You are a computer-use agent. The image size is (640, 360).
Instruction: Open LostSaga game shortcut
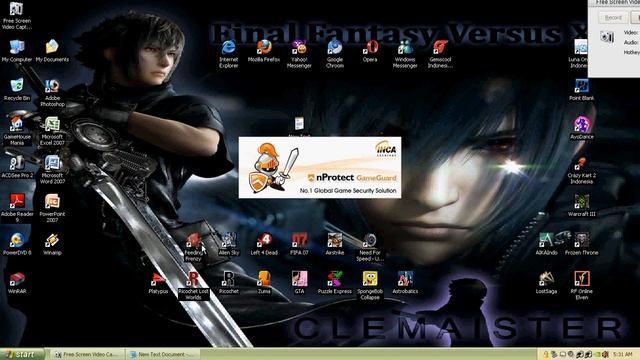547,283
